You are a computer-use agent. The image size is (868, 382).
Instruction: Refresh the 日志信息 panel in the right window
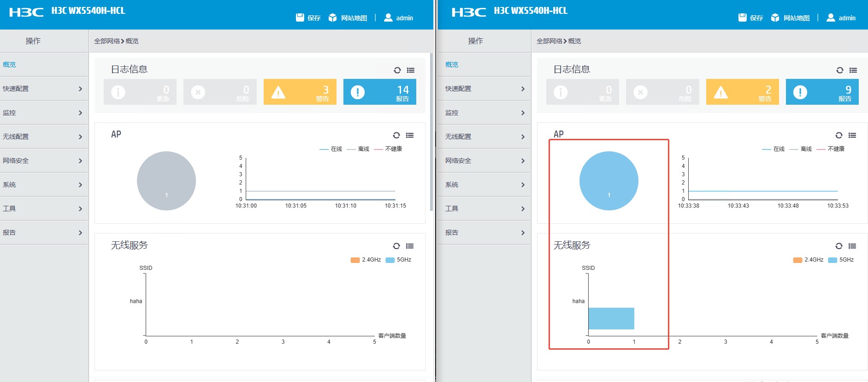[840, 70]
